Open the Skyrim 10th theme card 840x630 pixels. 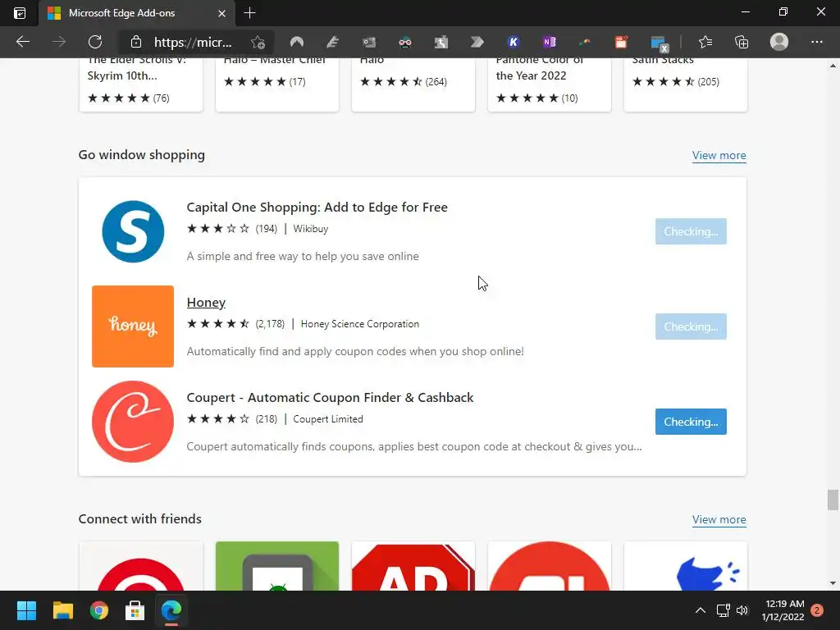pyautogui.click(x=141, y=83)
